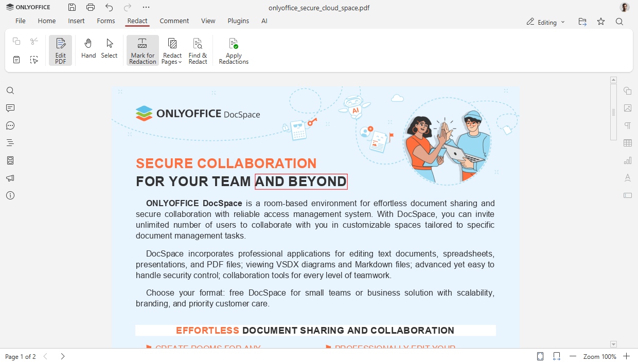Open the AI ribbon tab
This screenshot has height=364, width=638.
click(264, 21)
